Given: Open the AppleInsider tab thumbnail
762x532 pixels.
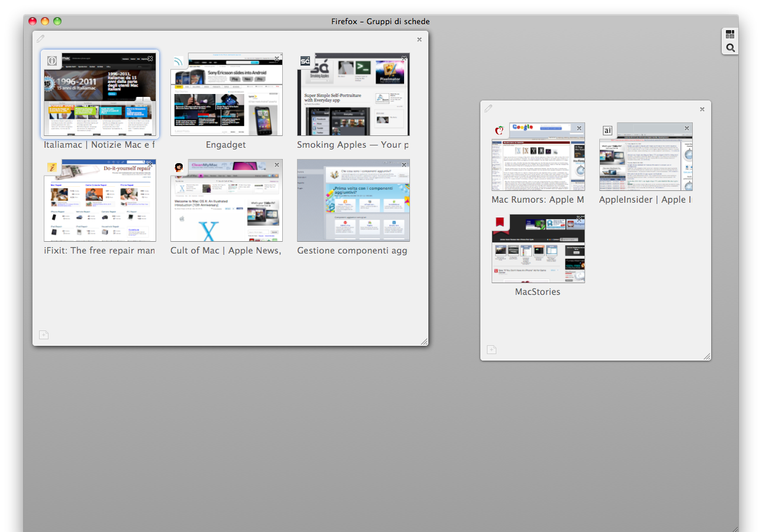Looking at the screenshot, I should coord(646,157).
